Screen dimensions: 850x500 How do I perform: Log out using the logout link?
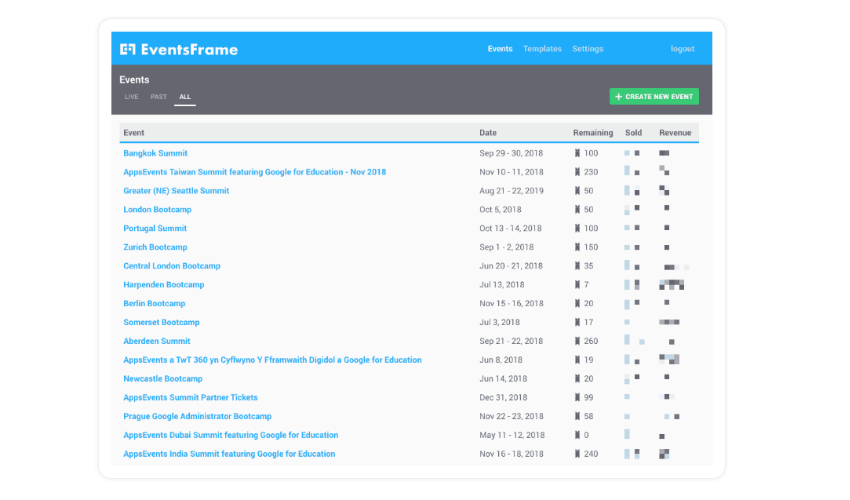(682, 49)
